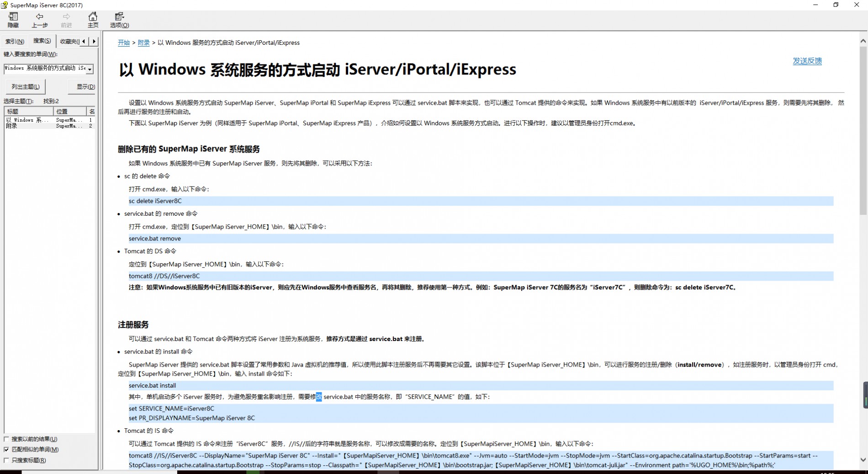Click the content scrollbar up arrow
The image size is (868, 474).
863,41
